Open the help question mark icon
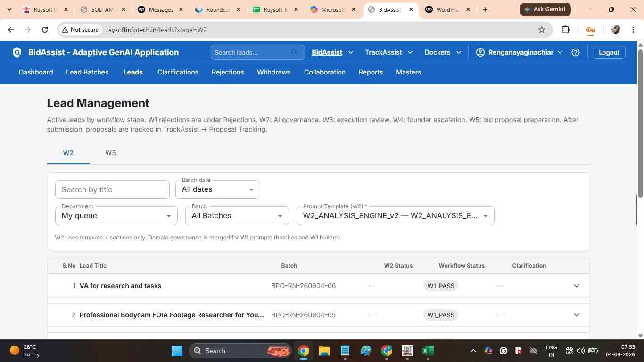Viewport: 644px width, 362px height. (575, 52)
